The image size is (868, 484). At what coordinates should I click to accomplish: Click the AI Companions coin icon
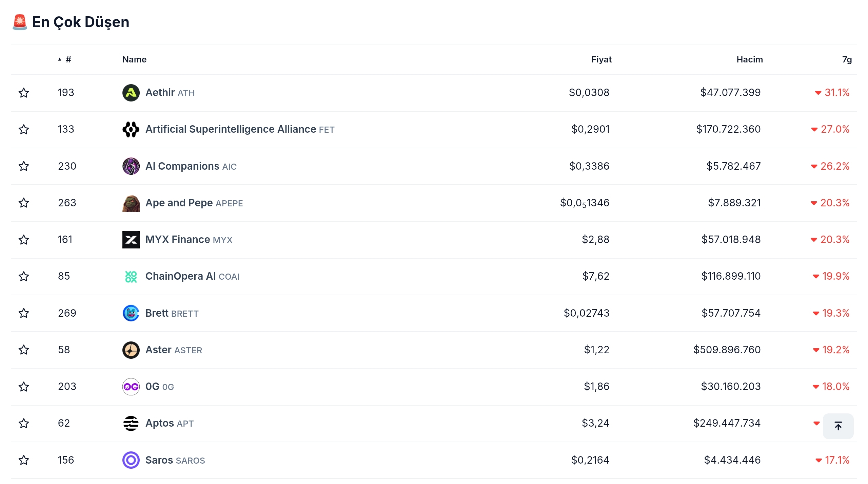coord(131,166)
